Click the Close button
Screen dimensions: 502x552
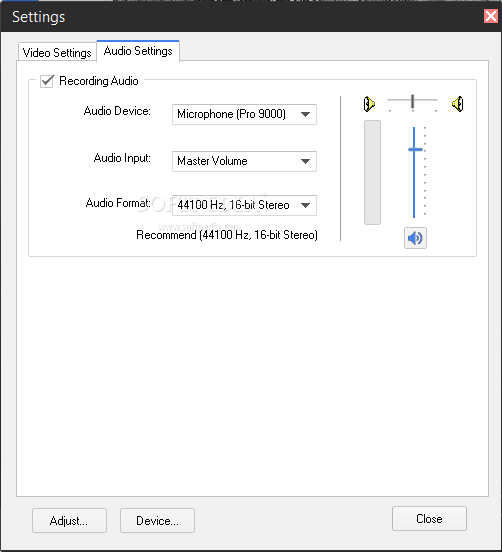coord(429,519)
